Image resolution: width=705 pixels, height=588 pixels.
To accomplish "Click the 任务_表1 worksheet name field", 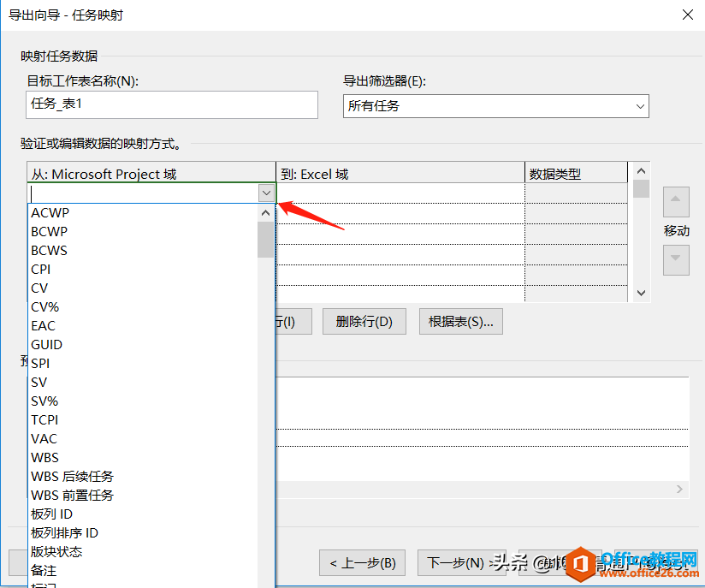I will coord(171,104).
